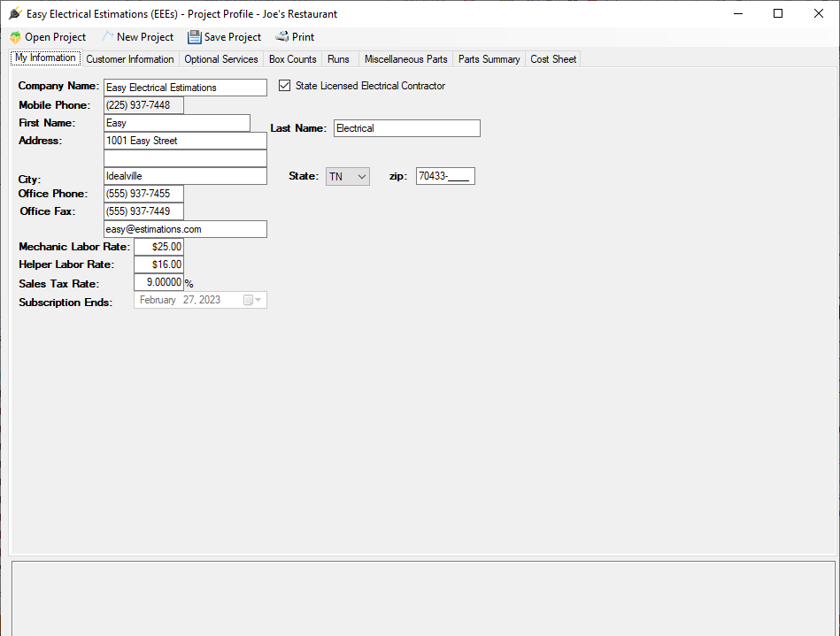Click the Subscription Ends label
Image resolution: width=840 pixels, height=636 pixels.
[66, 303]
